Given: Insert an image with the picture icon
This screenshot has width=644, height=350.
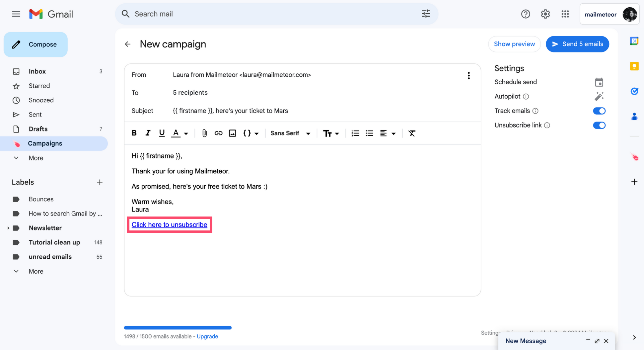Looking at the screenshot, I should 232,133.
